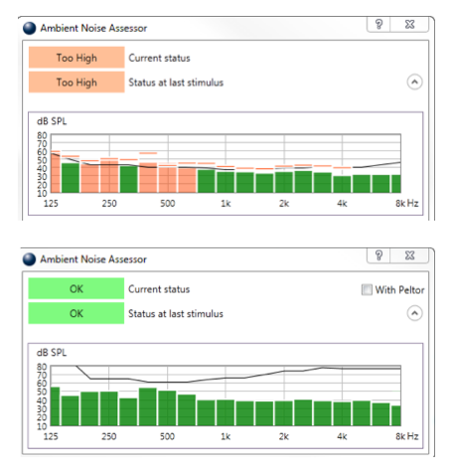Viewport: 454px width, 476px height.
Task: Click Too High status at last stimulus
Action: (x=76, y=82)
